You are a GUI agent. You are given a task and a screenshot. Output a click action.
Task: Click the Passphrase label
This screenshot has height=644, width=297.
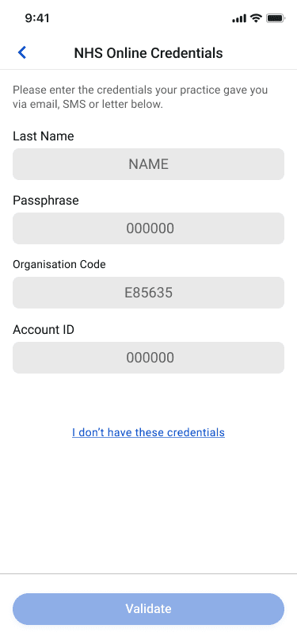(x=46, y=201)
